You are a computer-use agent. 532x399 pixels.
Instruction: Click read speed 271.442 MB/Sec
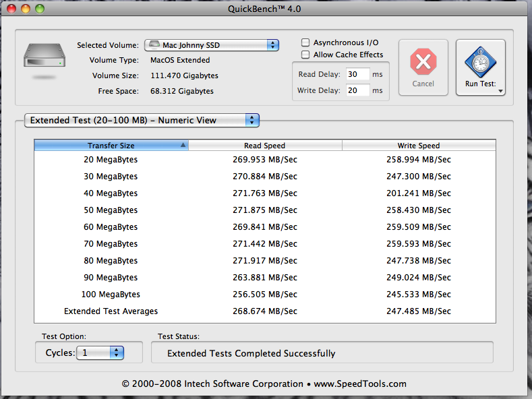tap(265, 244)
